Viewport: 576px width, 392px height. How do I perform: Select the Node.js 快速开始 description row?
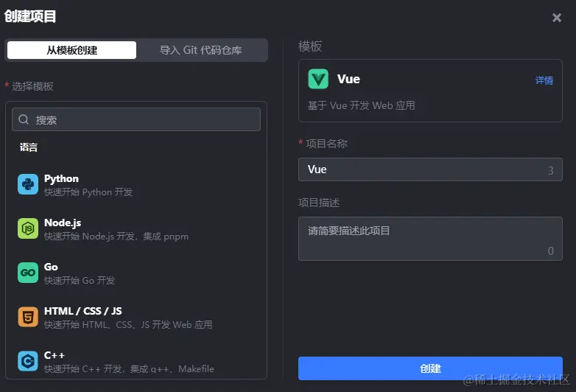(116, 237)
